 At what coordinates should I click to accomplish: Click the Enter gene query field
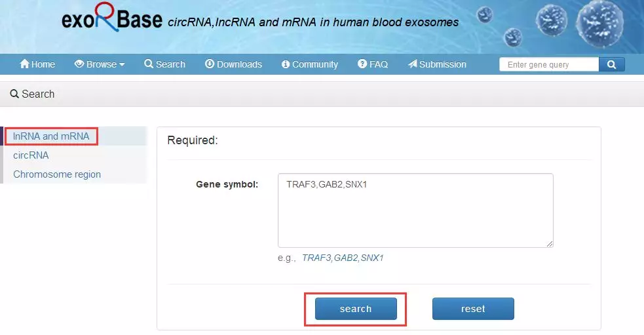(x=549, y=64)
